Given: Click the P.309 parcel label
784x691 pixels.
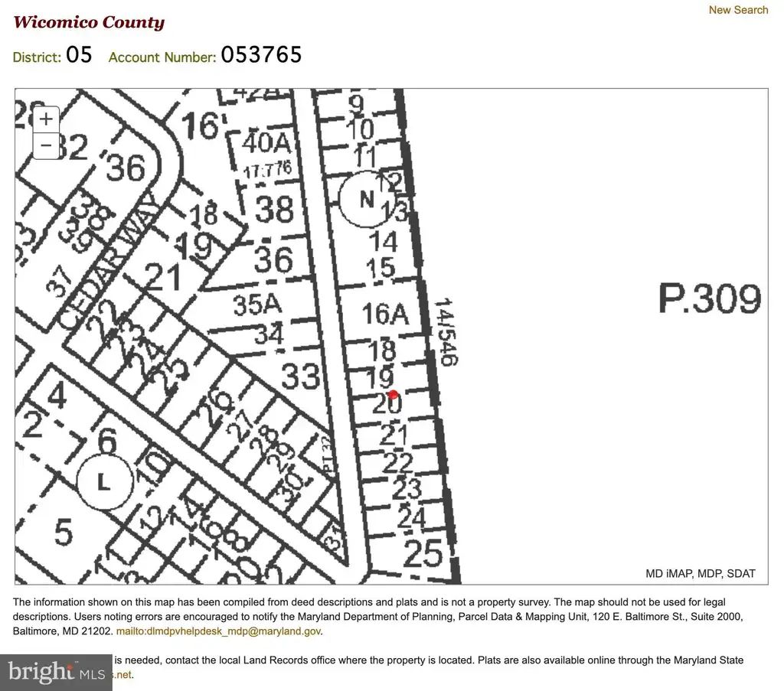Looking at the screenshot, I should pos(710,298).
